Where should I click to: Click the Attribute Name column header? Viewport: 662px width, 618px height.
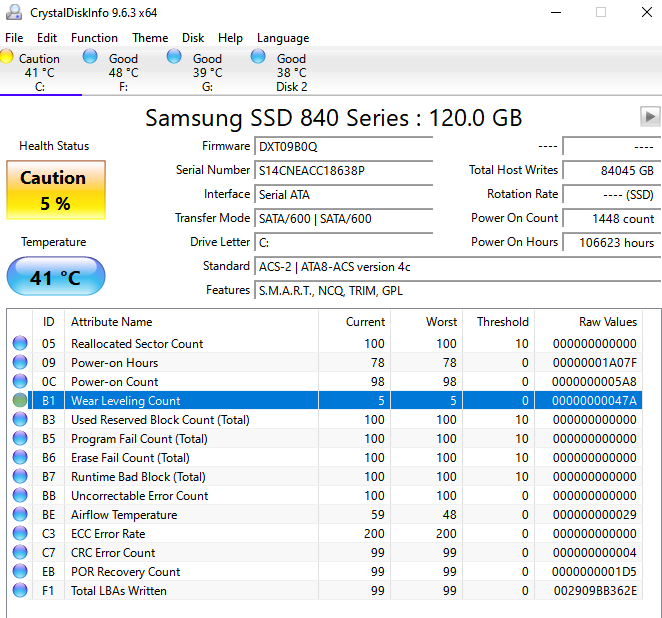pos(191,322)
